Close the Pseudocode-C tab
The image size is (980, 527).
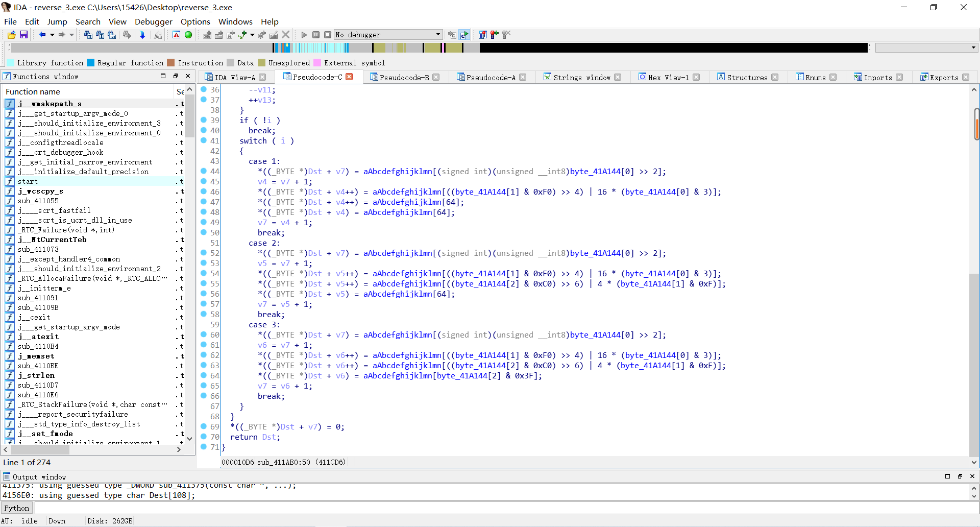[350, 77]
